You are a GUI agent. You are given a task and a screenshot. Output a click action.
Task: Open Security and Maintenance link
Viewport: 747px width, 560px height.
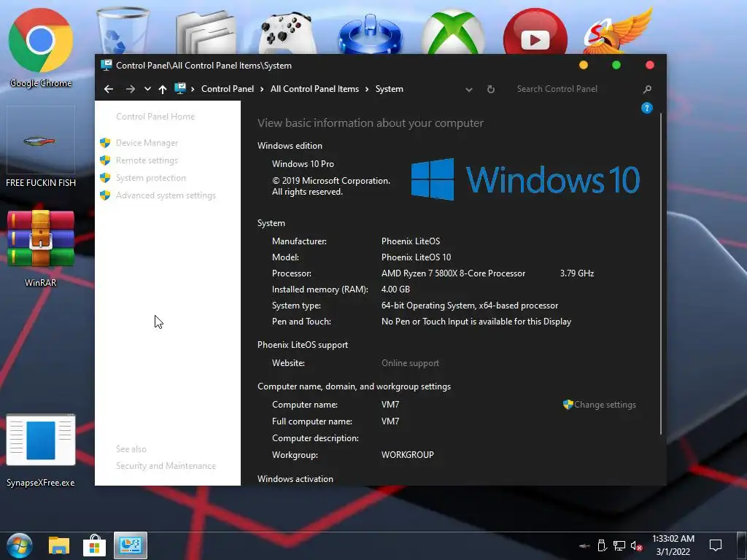point(166,466)
